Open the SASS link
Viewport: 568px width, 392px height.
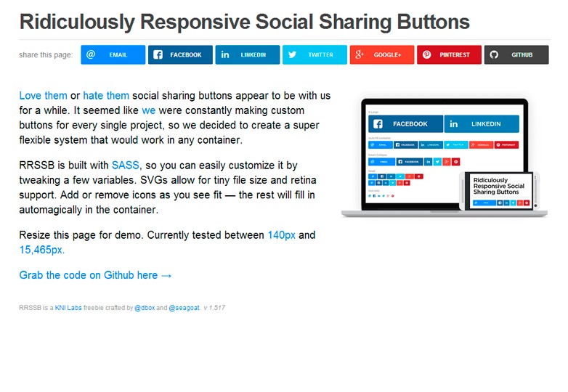[x=126, y=166]
